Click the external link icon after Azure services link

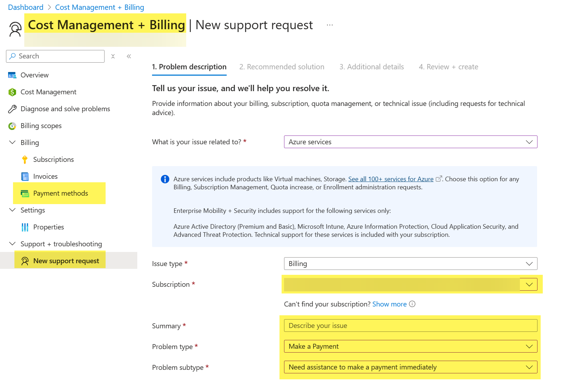[439, 179]
